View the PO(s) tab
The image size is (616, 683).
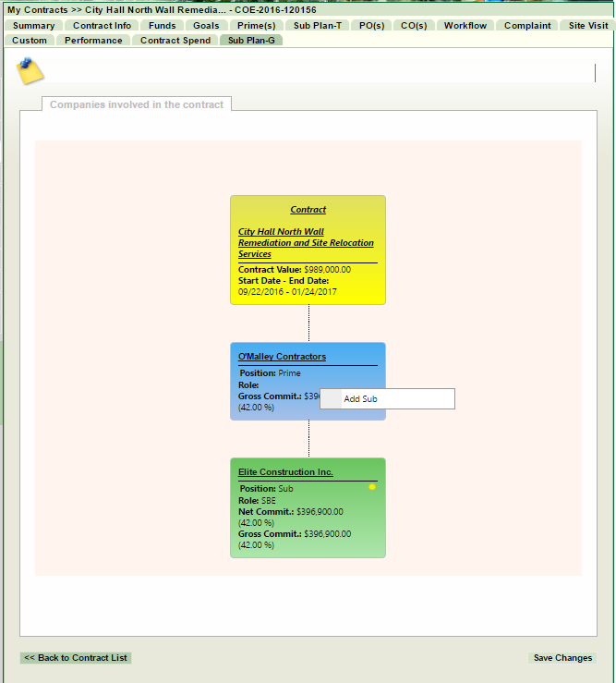tap(371, 26)
